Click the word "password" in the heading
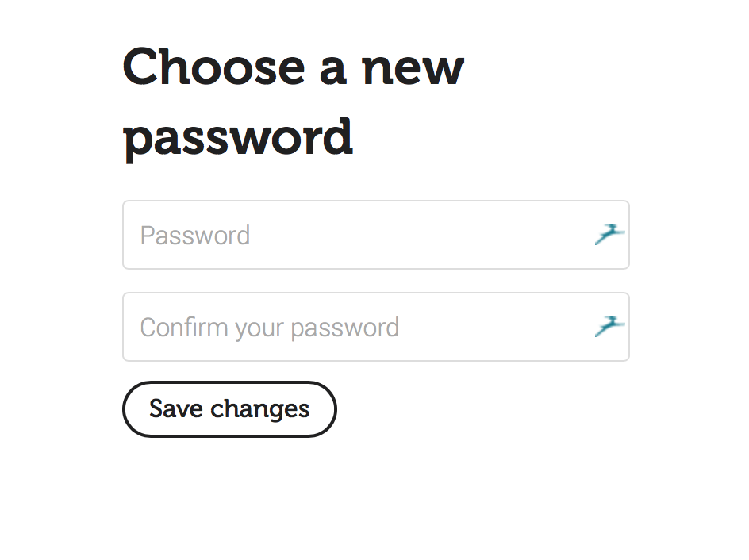The image size is (749, 560). point(238,136)
